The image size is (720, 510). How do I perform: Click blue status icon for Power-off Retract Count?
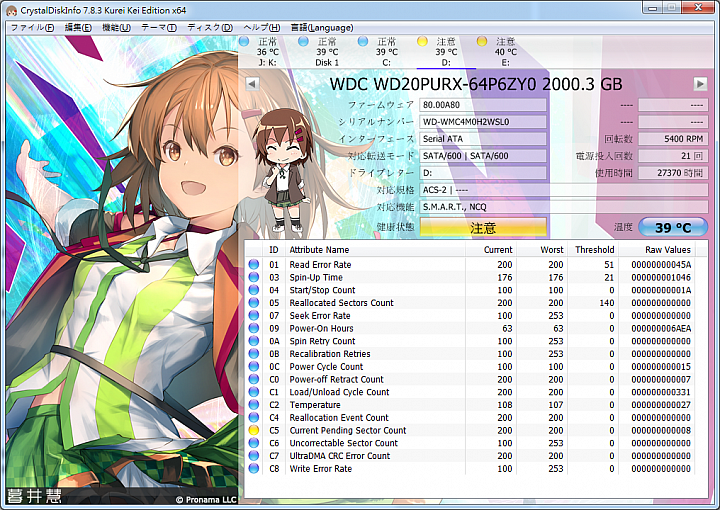click(x=253, y=379)
